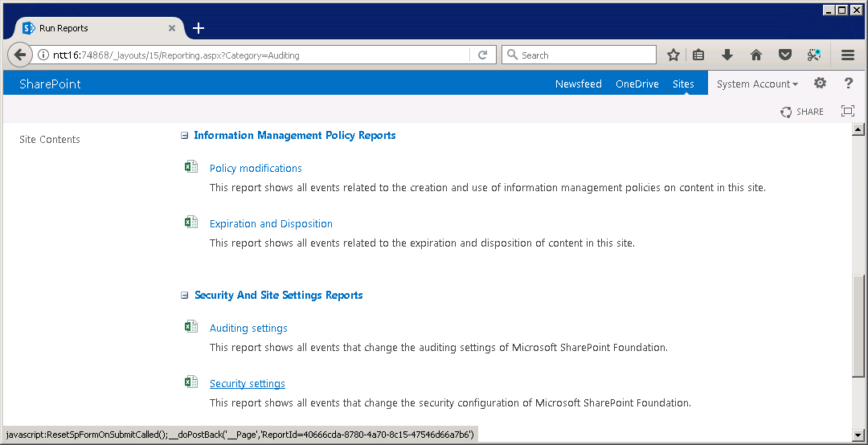Click the browser Search field
Viewport: 868px width, 445px height.
tap(579, 55)
